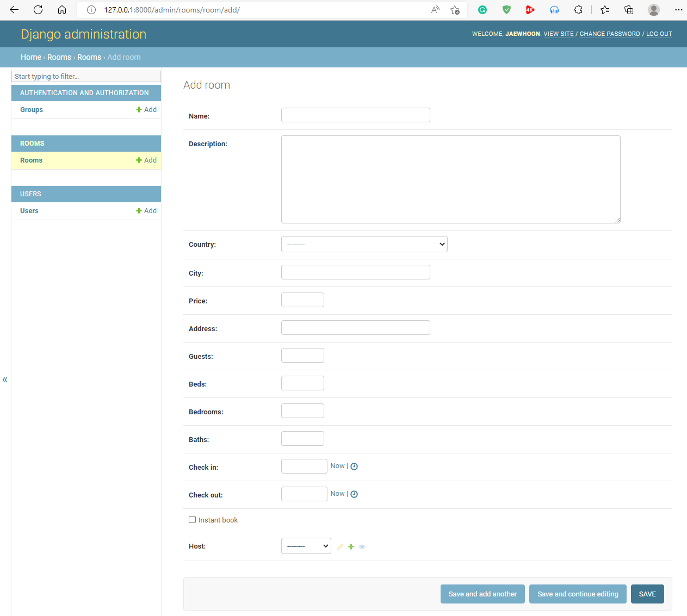Image resolution: width=687 pixels, height=616 pixels.
Task: Click Save and continue editing button
Action: point(578,594)
